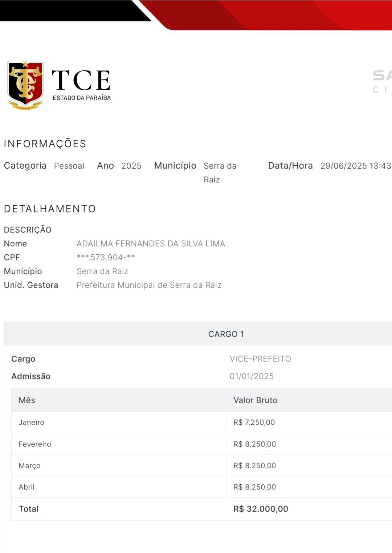Click the name ADAILMA FERNANDES DA SILVA LIMA
Screen dimensions: 392x553
(151, 243)
